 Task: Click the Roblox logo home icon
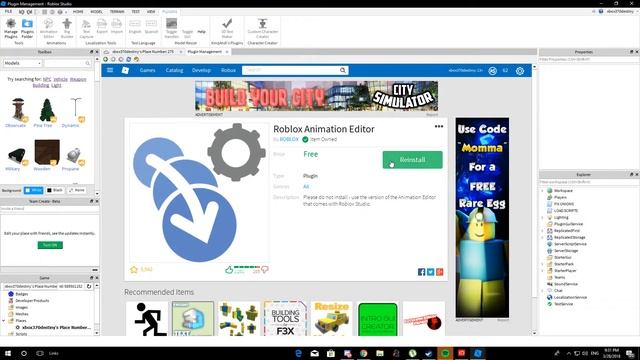125,70
